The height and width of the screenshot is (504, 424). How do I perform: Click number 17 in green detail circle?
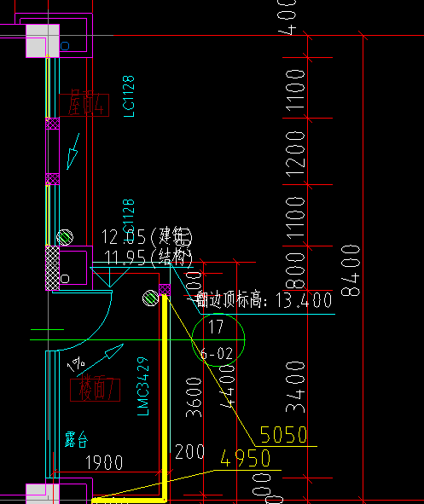coord(216,327)
